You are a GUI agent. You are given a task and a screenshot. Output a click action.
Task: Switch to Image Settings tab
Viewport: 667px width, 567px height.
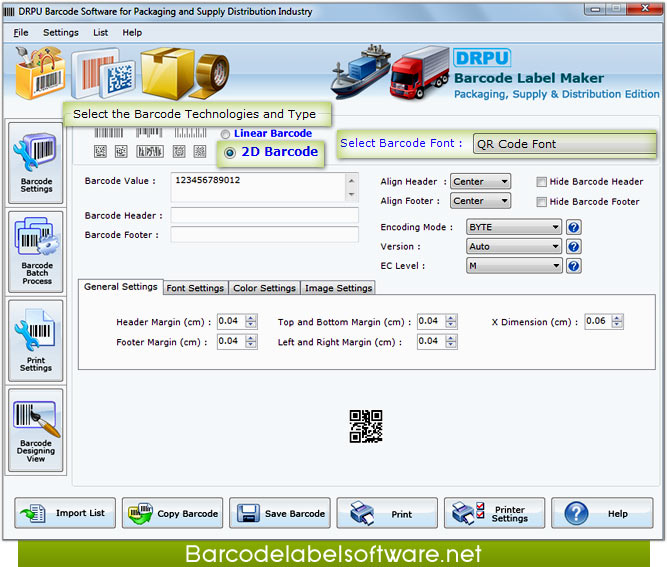coord(338,288)
